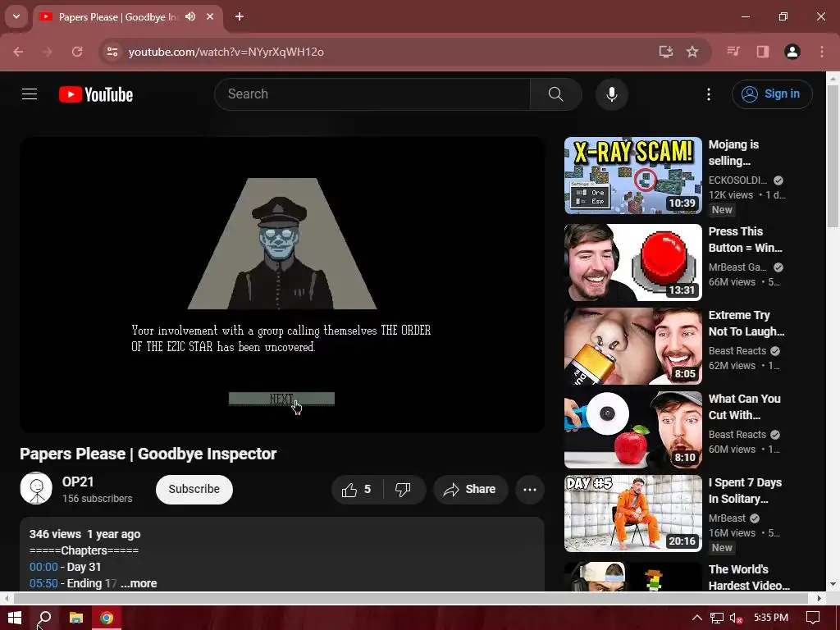Go to YouTube home via logo
840x630 pixels.
96,94
